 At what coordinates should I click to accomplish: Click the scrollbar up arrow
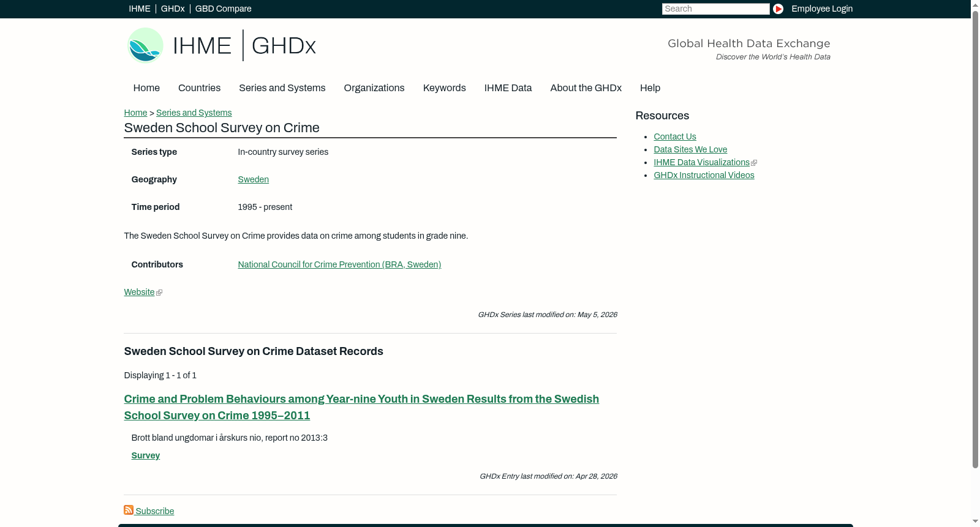975,4
